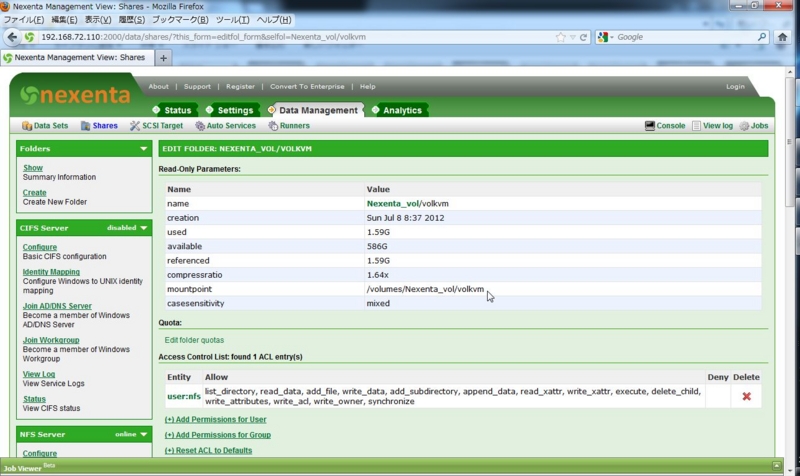This screenshot has height=476, width=800.
Task: Click the browser Back arrow button
Action: point(12,37)
